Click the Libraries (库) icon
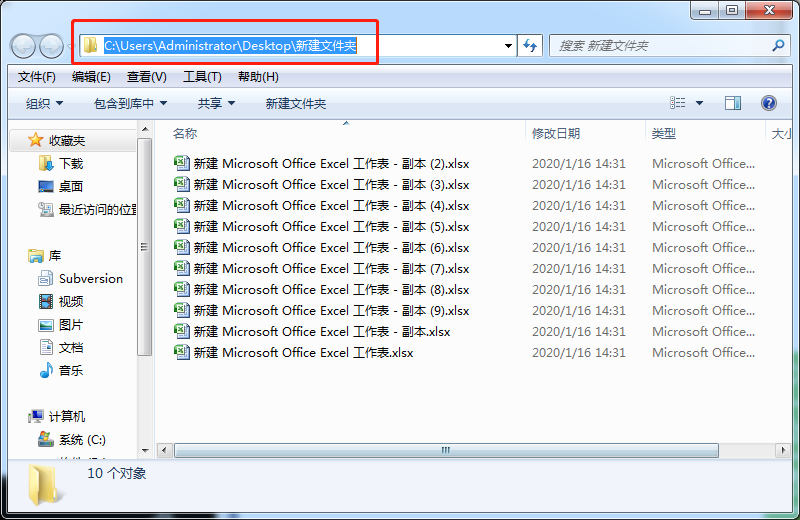Viewport: 800px width, 520px height. [x=36, y=256]
